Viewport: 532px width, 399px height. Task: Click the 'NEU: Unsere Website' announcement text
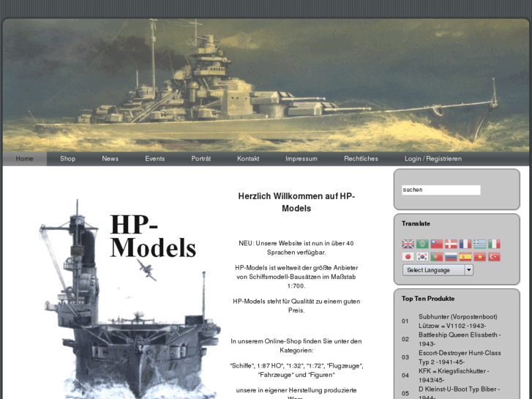(296, 247)
